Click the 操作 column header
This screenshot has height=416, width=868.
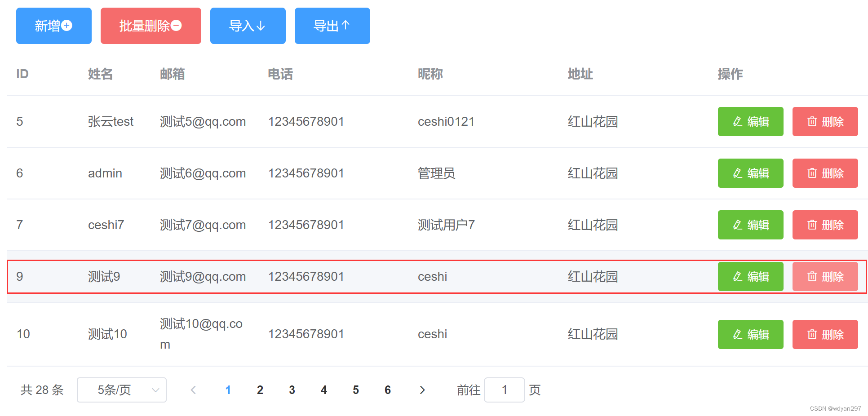point(731,74)
